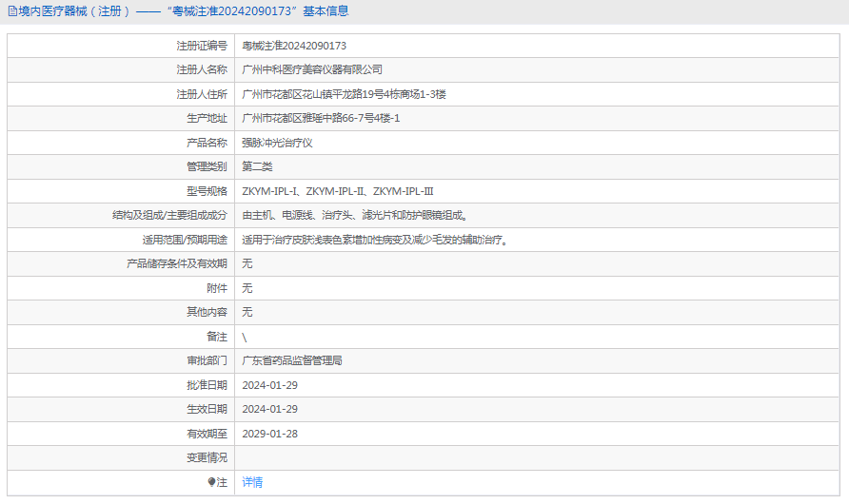Click the document icon in the header title
Screen dimensions: 849x504
12,11
